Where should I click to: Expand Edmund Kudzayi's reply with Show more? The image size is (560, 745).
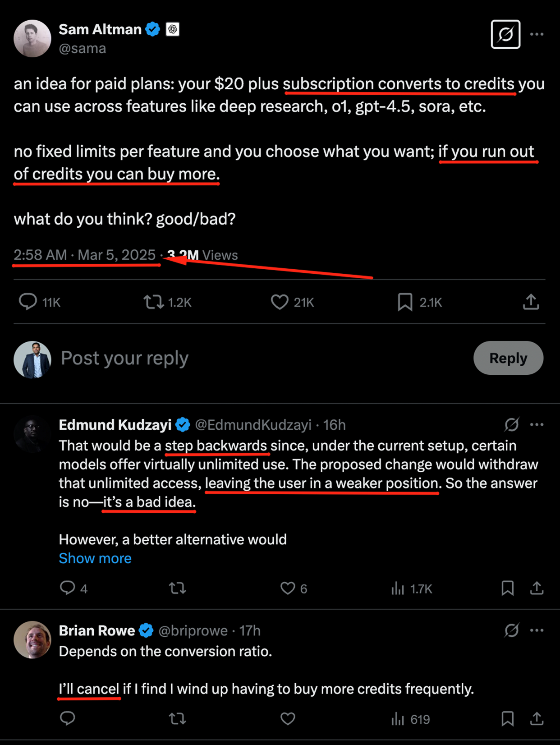95,558
